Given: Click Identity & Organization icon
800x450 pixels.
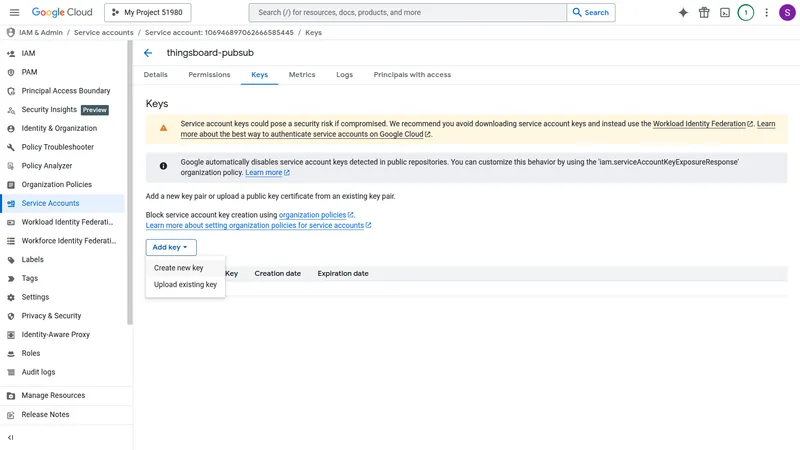Looking at the screenshot, I should [11, 129].
